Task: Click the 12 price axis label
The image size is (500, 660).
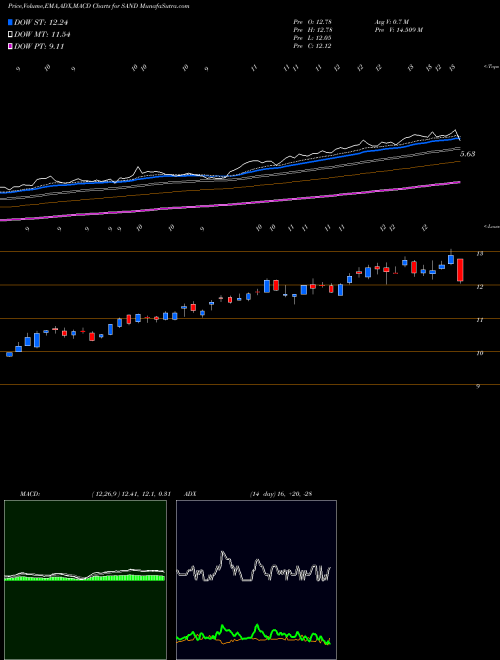Action: pos(479,287)
